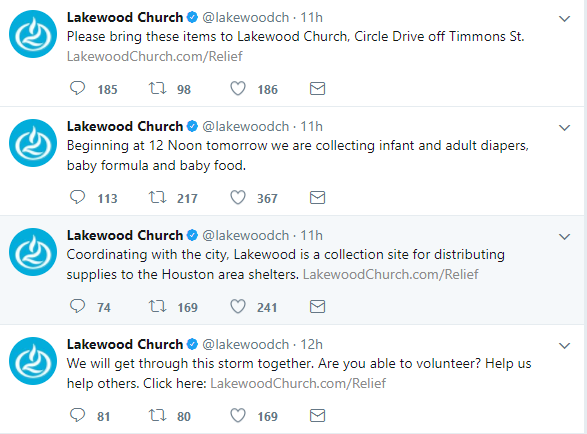Like the 'get through this storm together' tweet
Viewport: 587px width, 434px height.
point(238,416)
